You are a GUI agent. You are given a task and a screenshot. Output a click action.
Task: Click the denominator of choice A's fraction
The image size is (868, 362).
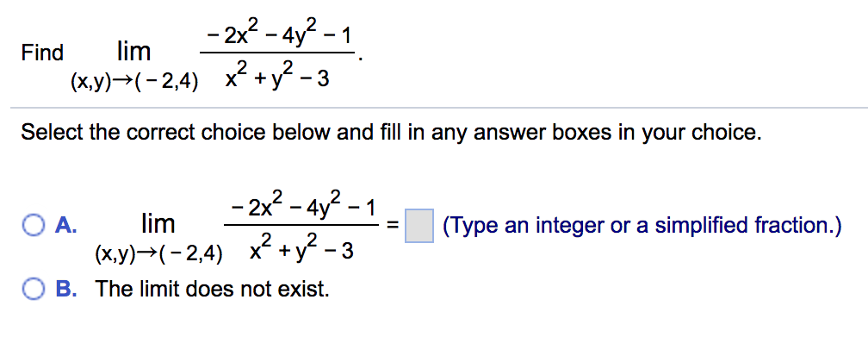tap(302, 252)
